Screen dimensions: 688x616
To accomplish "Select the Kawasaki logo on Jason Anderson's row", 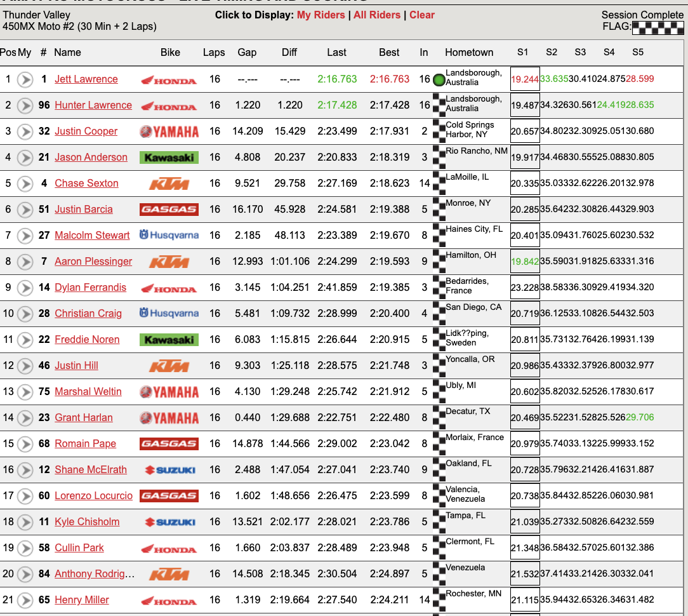I will pos(169,157).
